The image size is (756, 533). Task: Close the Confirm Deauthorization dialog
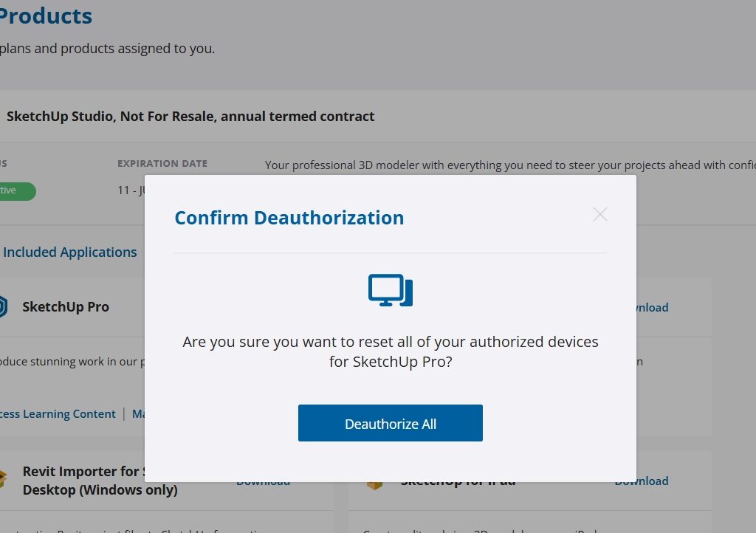599,215
